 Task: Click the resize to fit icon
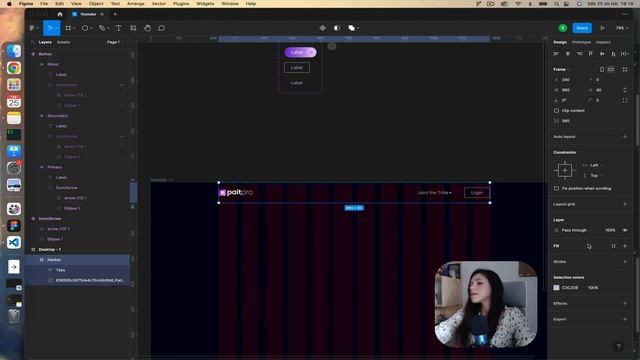(625, 69)
